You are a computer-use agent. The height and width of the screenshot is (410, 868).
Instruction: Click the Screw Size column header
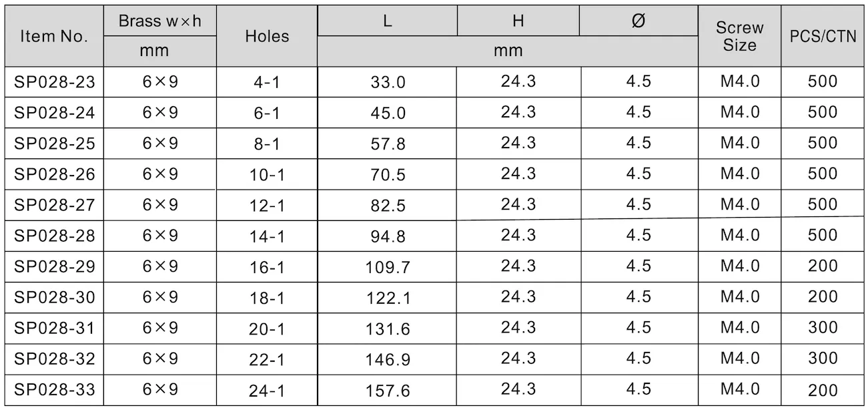pos(739,37)
